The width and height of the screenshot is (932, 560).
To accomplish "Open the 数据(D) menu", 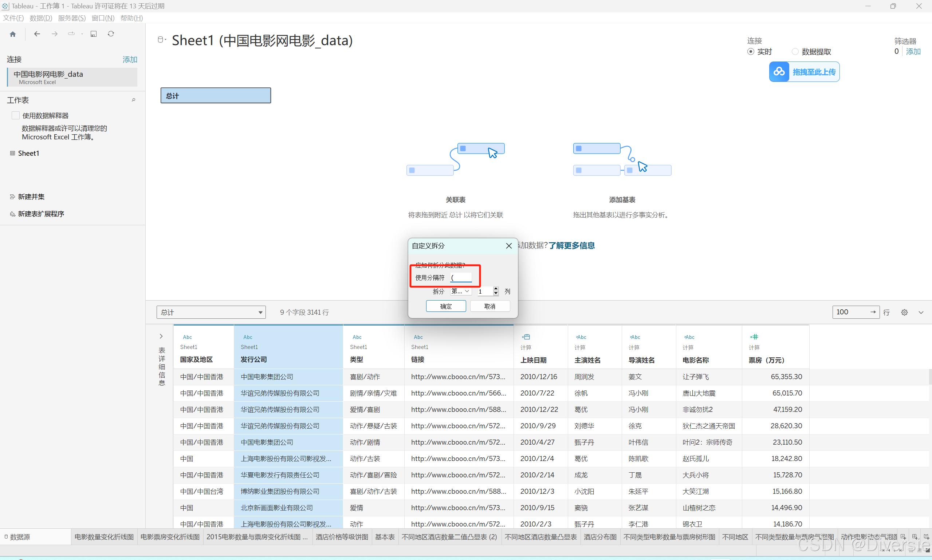I will click(41, 18).
